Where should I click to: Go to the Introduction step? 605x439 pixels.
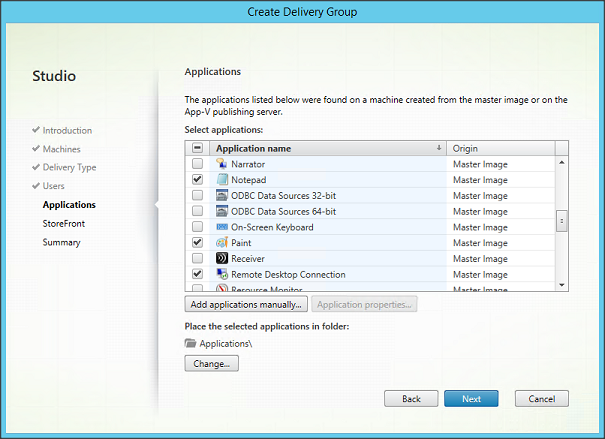coord(67,130)
